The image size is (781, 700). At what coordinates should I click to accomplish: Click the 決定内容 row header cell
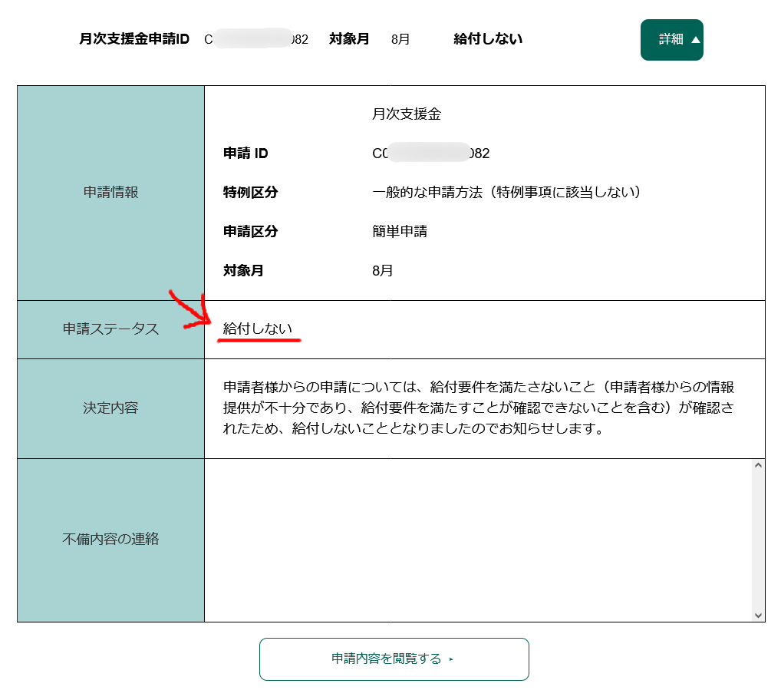[x=110, y=408]
